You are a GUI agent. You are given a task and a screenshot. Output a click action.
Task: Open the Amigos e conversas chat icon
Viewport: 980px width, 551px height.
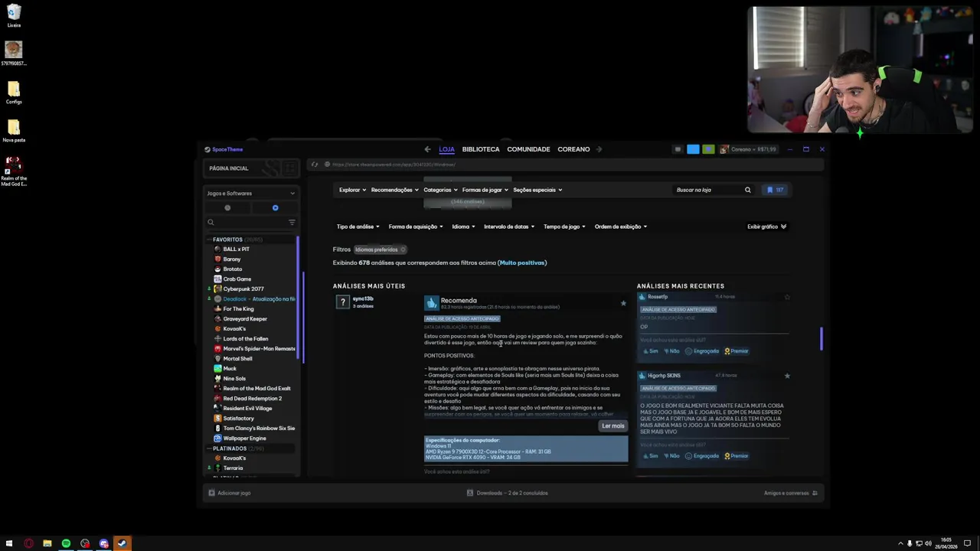click(815, 493)
